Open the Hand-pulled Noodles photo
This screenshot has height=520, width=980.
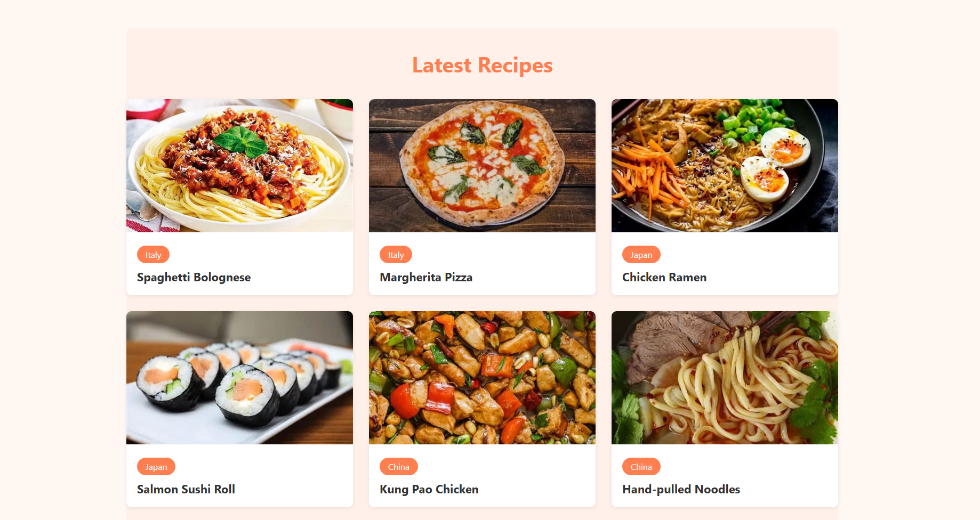coord(725,378)
